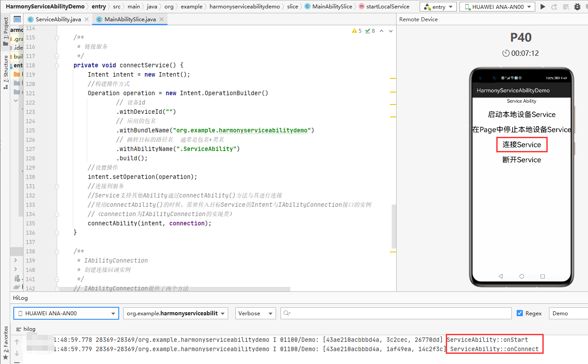Tap the 连接Service button on phone
The width and height of the screenshot is (588, 364).
[x=522, y=144]
